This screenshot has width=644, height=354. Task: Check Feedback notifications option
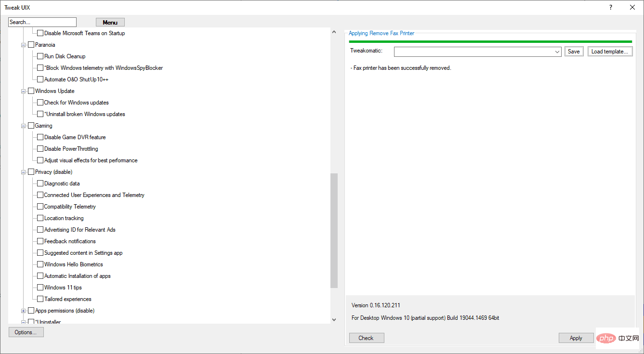40,241
